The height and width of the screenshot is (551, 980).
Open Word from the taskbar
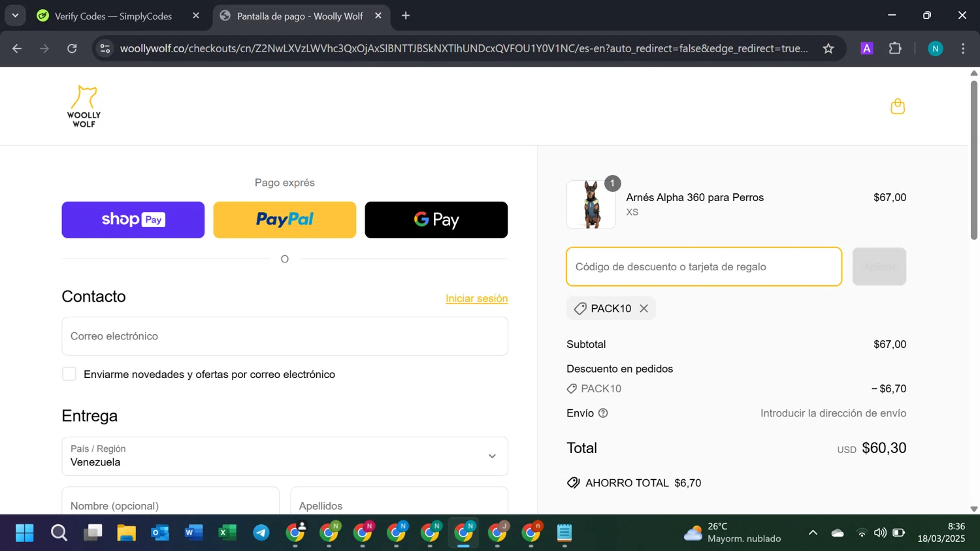tap(193, 533)
